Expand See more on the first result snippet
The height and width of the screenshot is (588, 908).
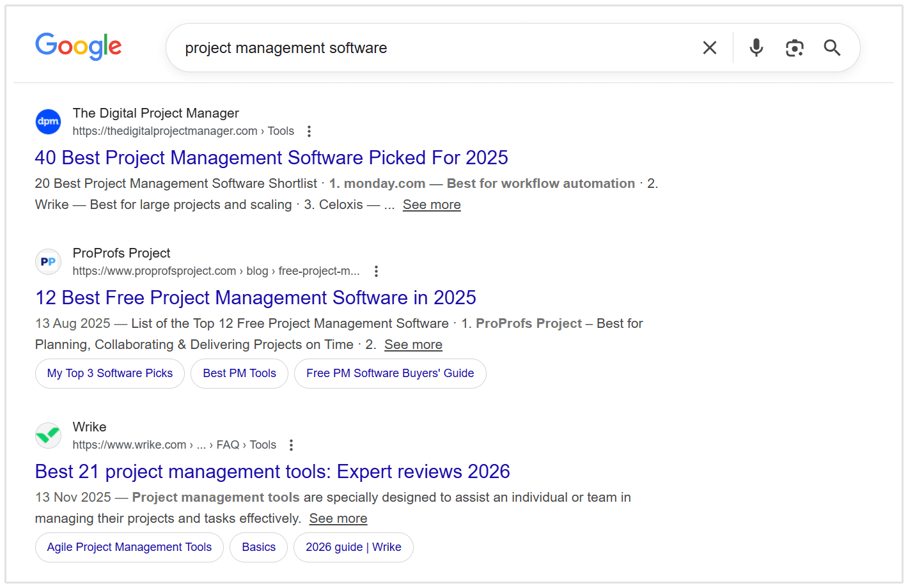pos(432,205)
